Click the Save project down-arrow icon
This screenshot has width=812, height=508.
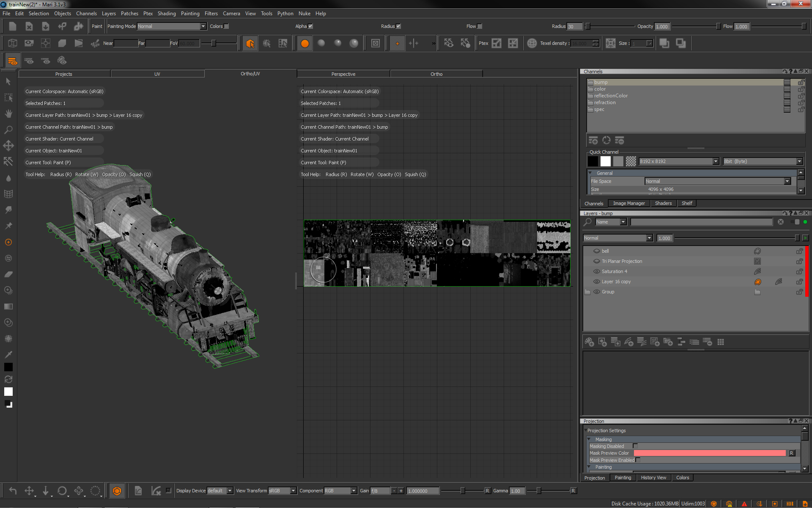pyautogui.click(x=46, y=26)
